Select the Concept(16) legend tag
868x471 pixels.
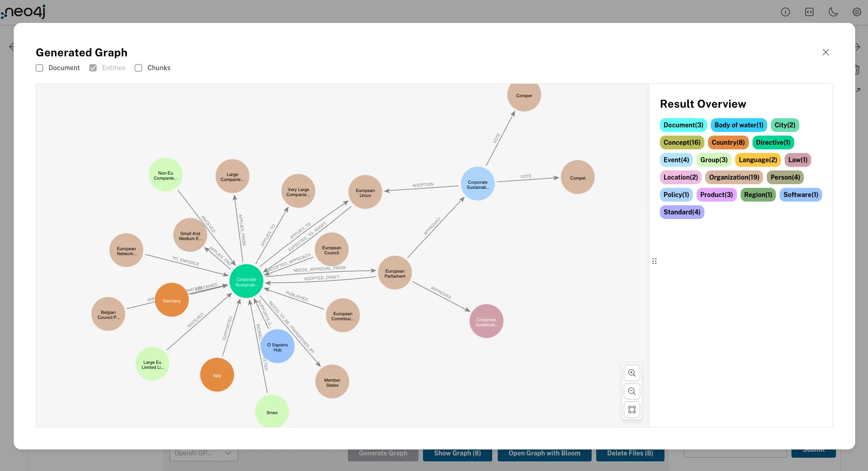[682, 142]
